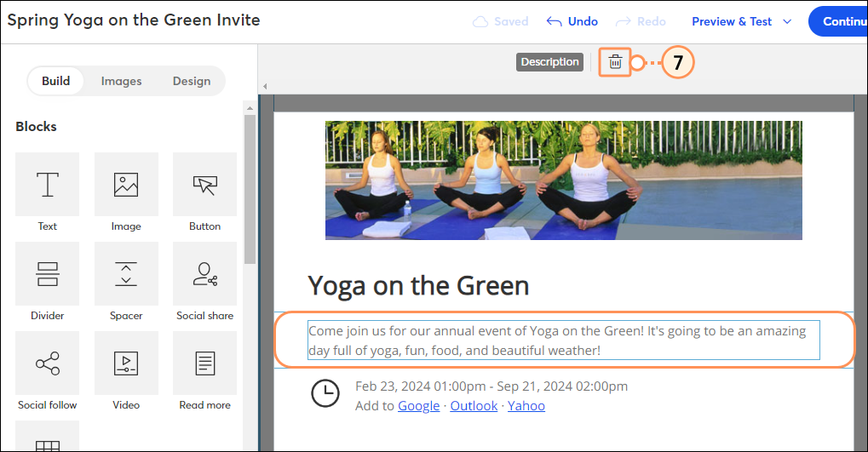
Task: Click the event date range text
Action: (491, 386)
